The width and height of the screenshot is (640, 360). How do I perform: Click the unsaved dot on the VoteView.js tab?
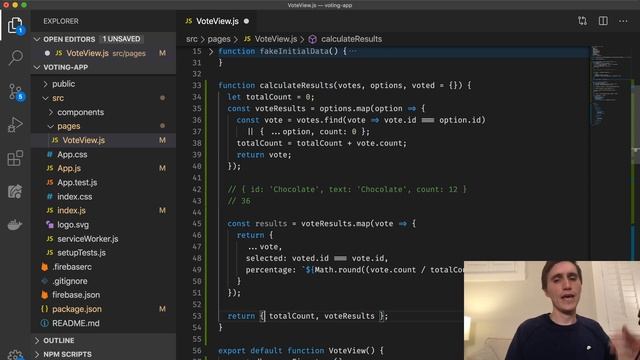(246, 21)
